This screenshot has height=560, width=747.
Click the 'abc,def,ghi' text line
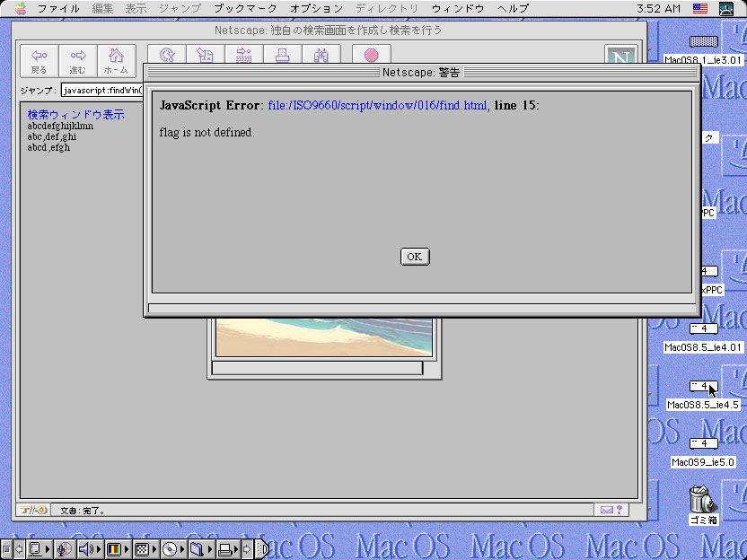[x=51, y=136]
